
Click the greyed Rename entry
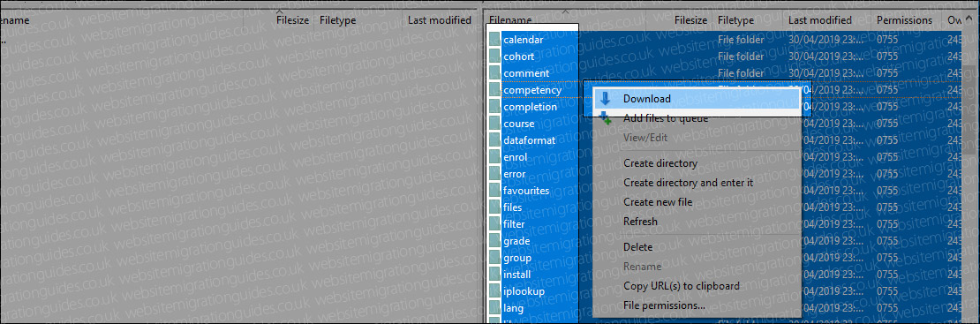coord(697,267)
